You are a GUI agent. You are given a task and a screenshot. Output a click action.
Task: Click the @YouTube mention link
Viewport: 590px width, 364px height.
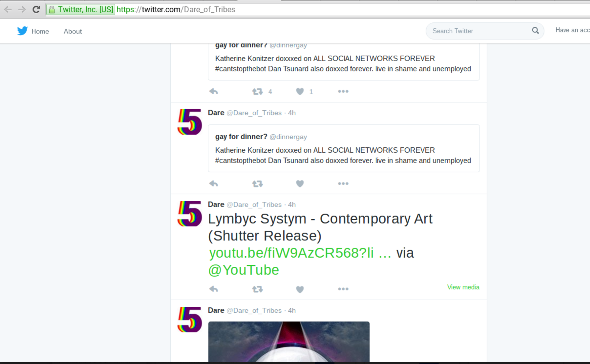pyautogui.click(x=244, y=270)
